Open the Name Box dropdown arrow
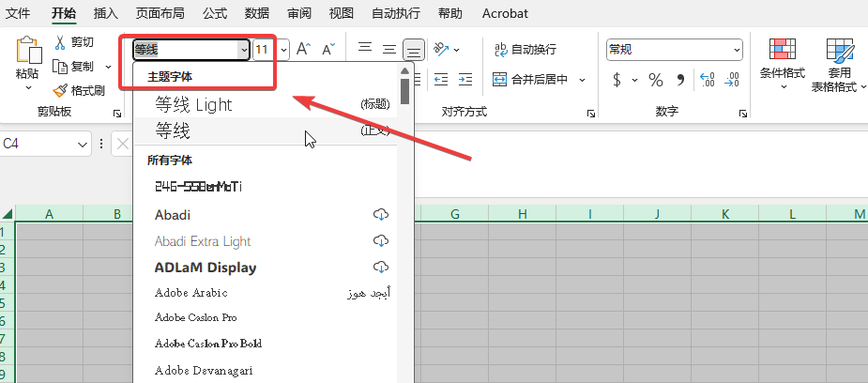 point(83,145)
